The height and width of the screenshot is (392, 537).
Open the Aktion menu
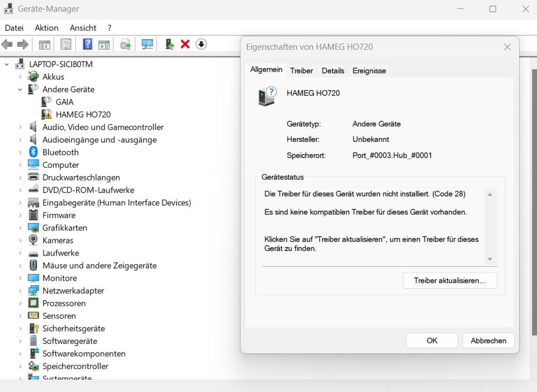[46, 28]
